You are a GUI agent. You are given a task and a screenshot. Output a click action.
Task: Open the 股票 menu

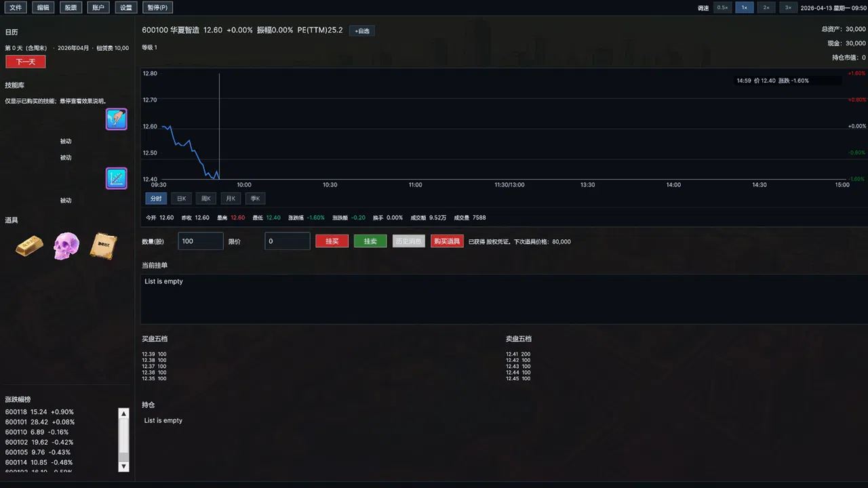71,7
